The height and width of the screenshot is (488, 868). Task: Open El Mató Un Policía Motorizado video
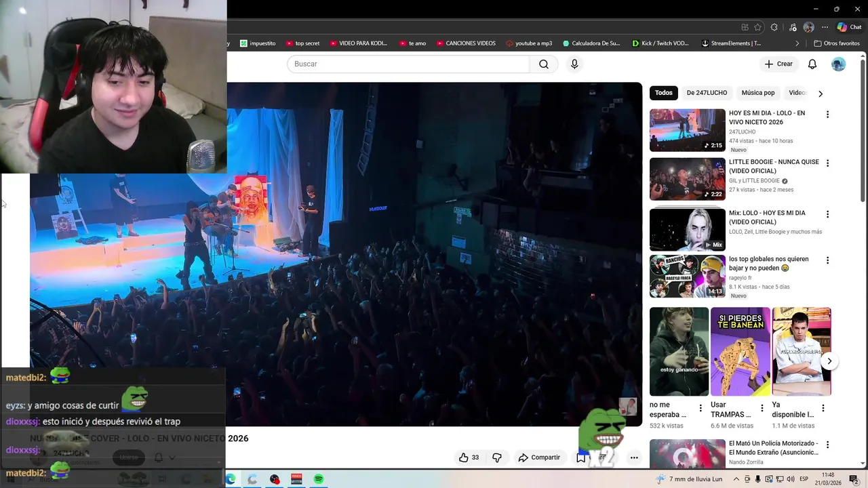[774, 448]
